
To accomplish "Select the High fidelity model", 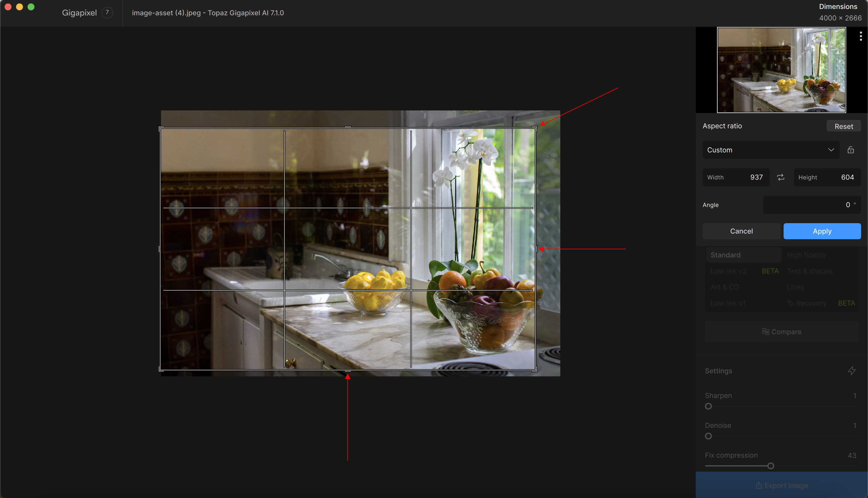I will [806, 255].
